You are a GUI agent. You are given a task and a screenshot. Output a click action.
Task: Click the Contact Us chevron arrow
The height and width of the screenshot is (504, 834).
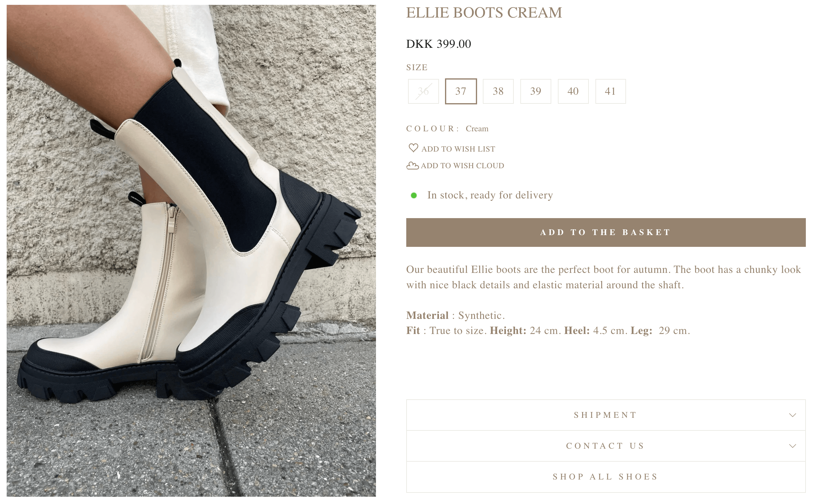792,446
